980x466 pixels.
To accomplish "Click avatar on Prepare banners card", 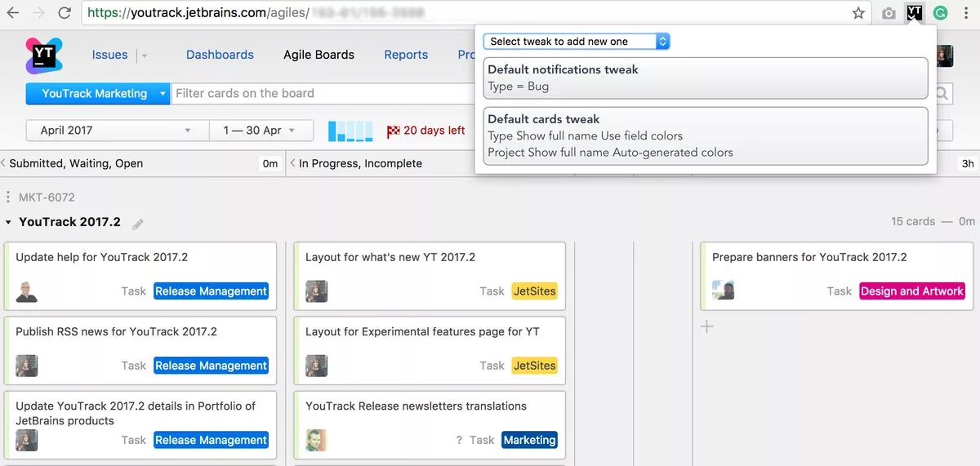I will tap(723, 291).
